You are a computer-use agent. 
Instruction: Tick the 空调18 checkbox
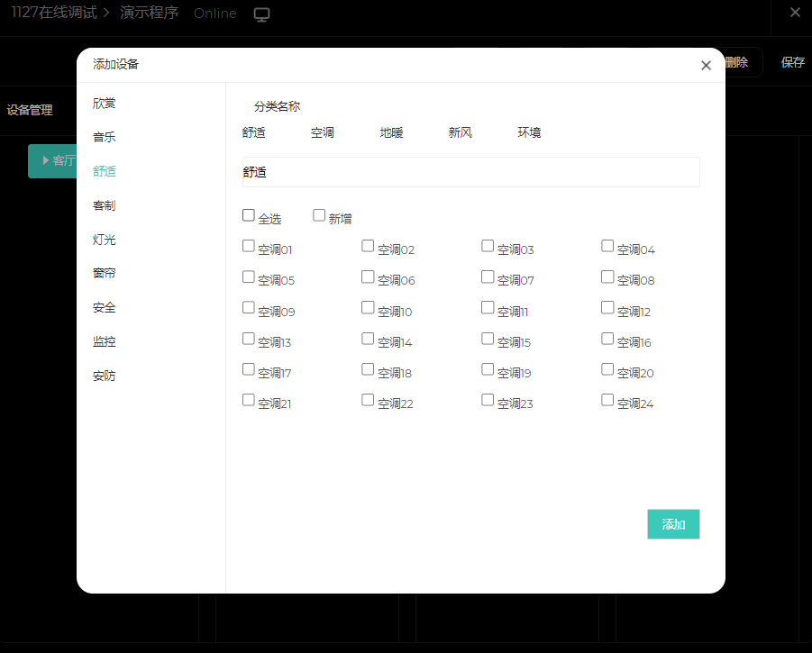tap(368, 369)
